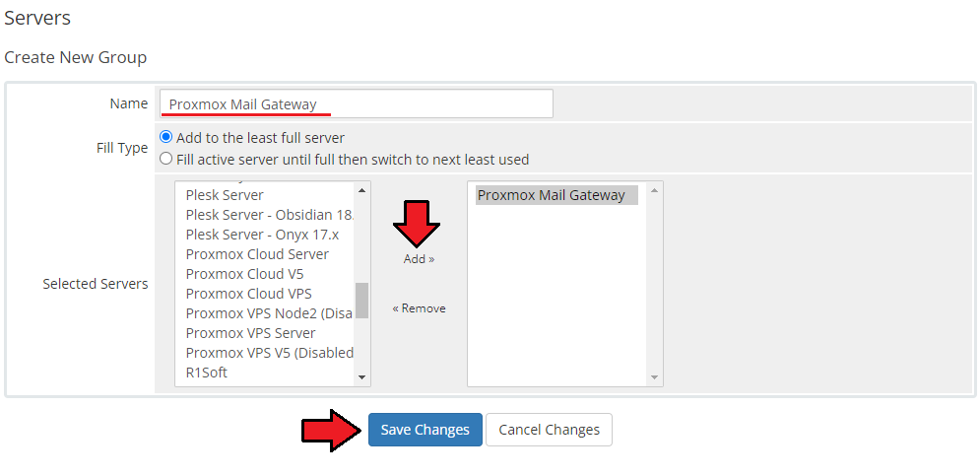
Task: Select 'Proxmox Cloud VPS' entry
Action: pos(265,294)
